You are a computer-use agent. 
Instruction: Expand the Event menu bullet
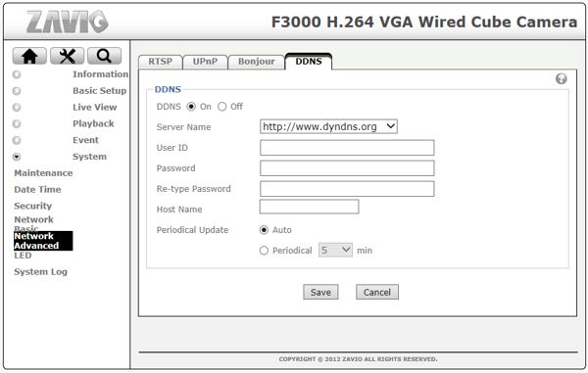pyautogui.click(x=17, y=140)
